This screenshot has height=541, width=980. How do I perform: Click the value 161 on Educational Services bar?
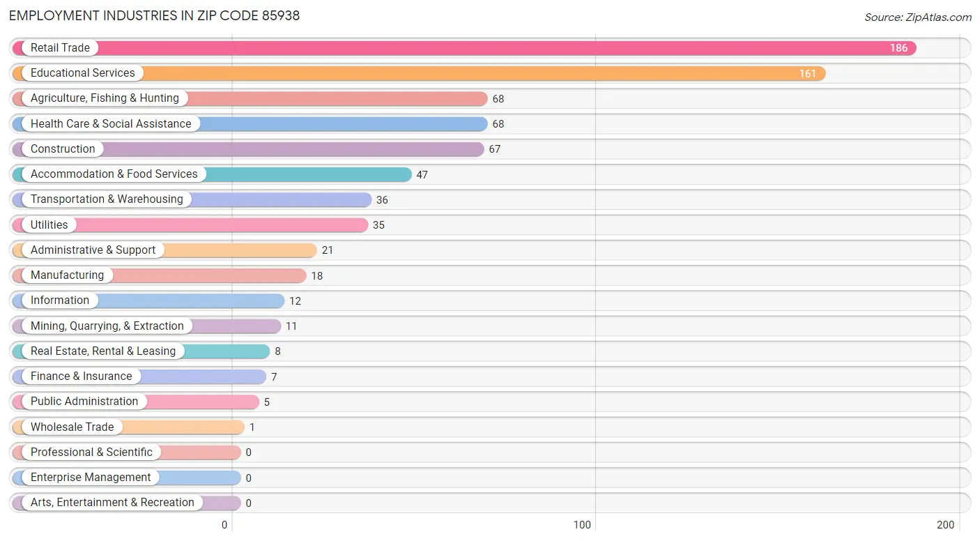807,73
